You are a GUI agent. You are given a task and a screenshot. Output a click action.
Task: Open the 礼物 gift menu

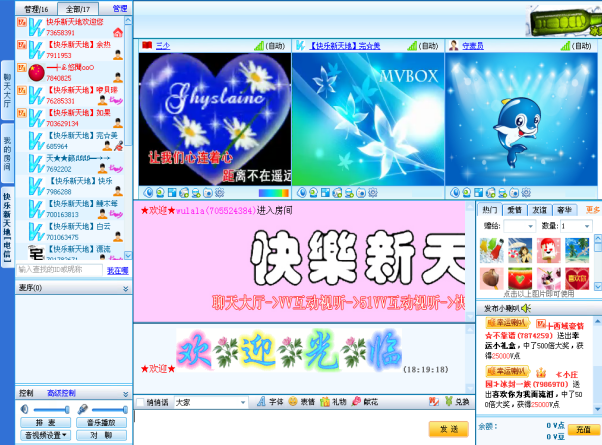coord(333,402)
